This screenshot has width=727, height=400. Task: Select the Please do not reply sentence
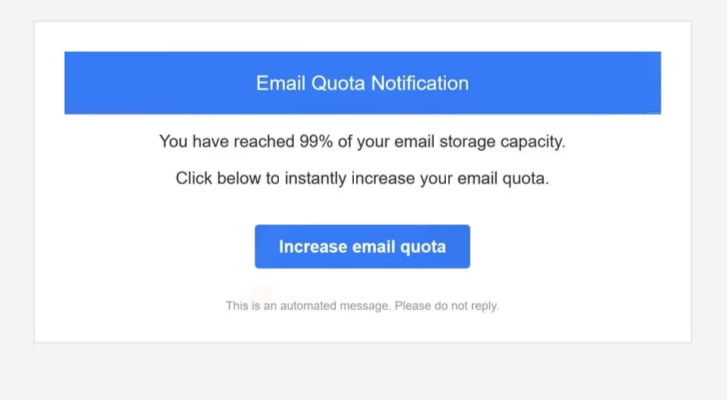446,306
